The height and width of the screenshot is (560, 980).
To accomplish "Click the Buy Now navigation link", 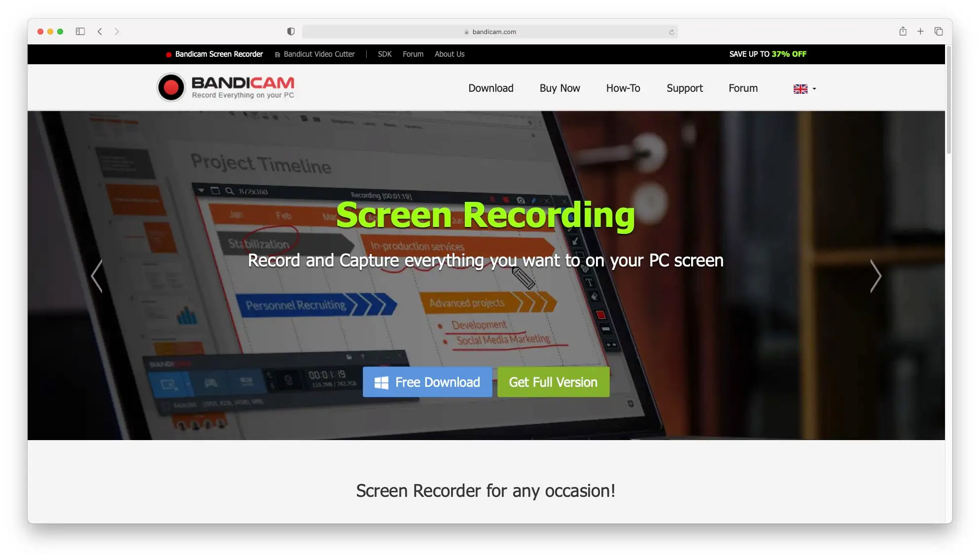I will 560,88.
